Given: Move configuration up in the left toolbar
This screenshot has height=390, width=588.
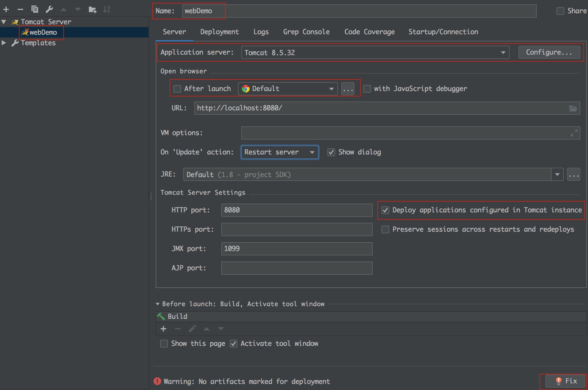Looking at the screenshot, I should [x=63, y=10].
